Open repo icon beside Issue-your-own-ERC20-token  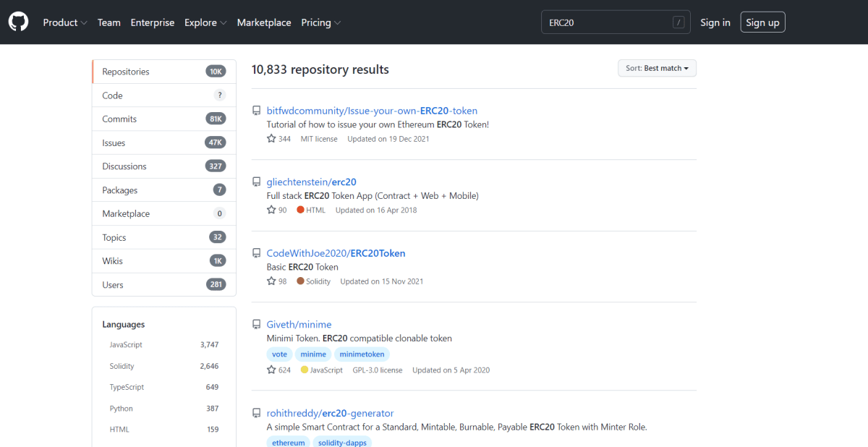[256, 111]
